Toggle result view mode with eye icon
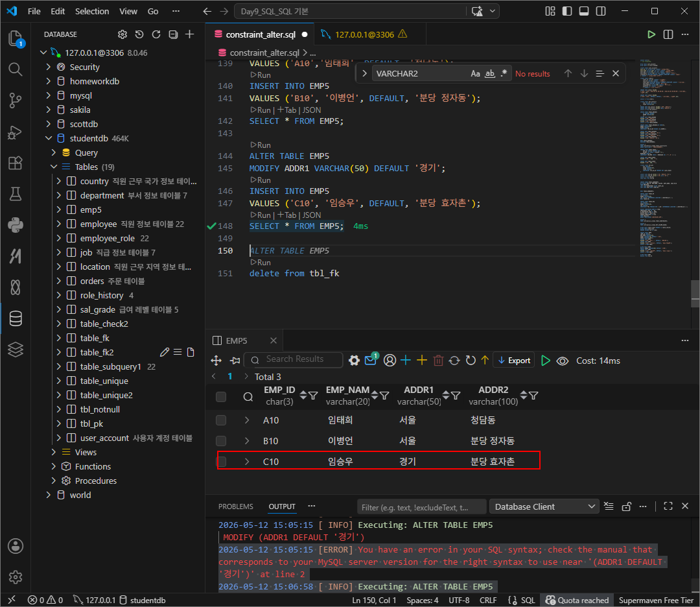This screenshot has width=700, height=607. (x=563, y=361)
